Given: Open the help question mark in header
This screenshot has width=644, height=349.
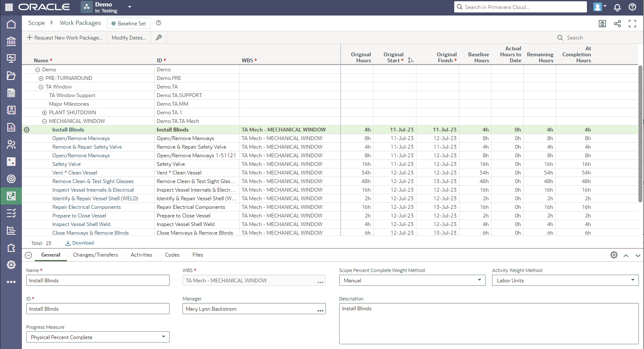Looking at the screenshot, I should coord(632,7).
